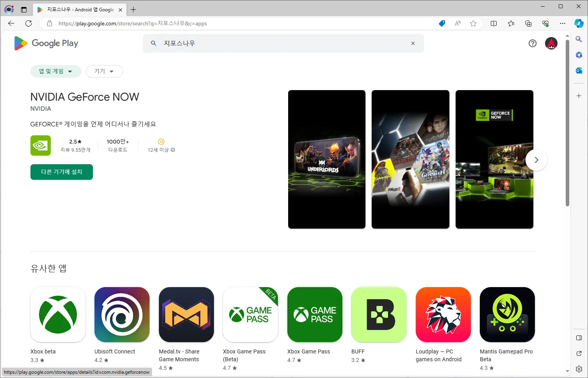Open the Xbox Game Pass (Beta) icon
The width and height of the screenshot is (588, 378).
click(x=250, y=315)
